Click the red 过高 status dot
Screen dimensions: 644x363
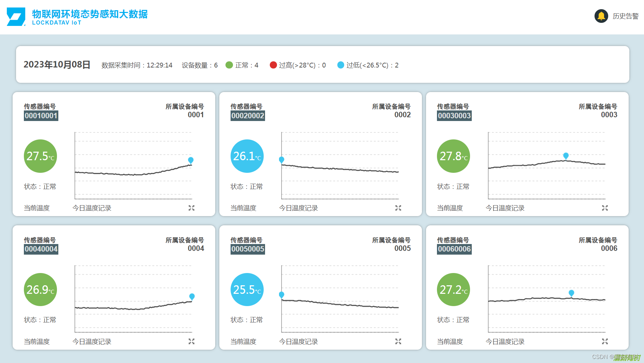[273, 65]
